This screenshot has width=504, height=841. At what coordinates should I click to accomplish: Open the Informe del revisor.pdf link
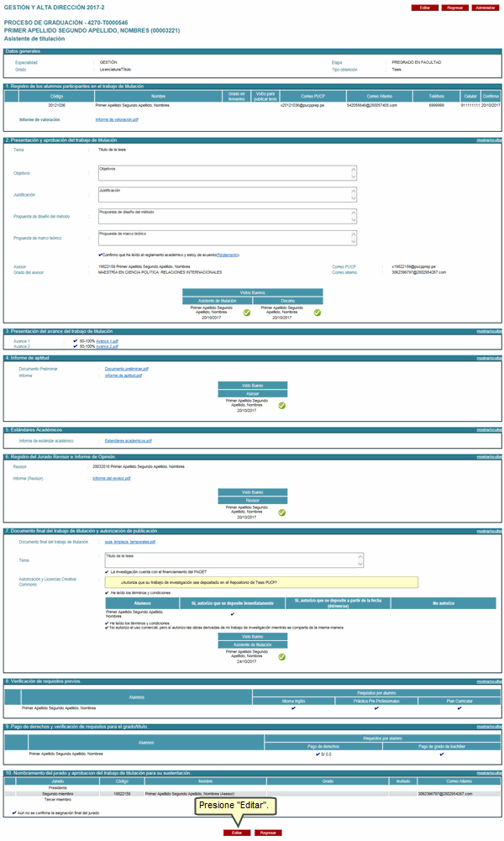pyautogui.click(x=112, y=478)
